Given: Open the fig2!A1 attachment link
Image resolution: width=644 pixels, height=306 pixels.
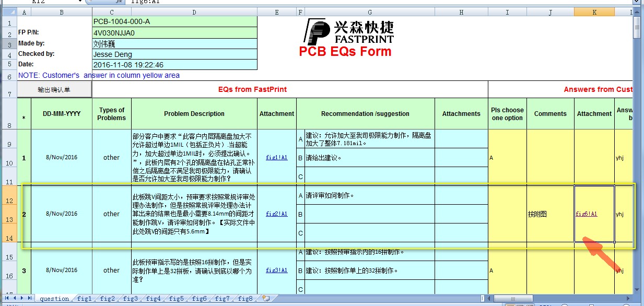Looking at the screenshot, I should coord(276,214).
